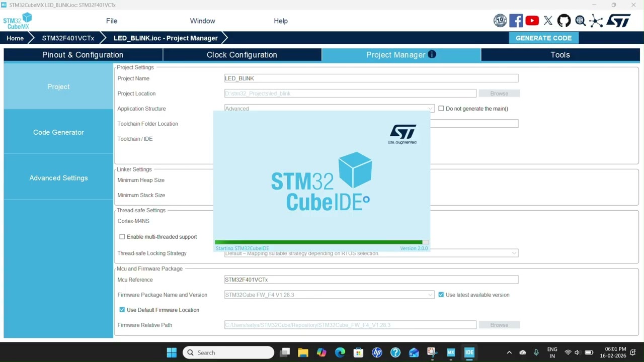Open the Facebook icon in the header
Screen dimensions: 644x362
(516, 21)
